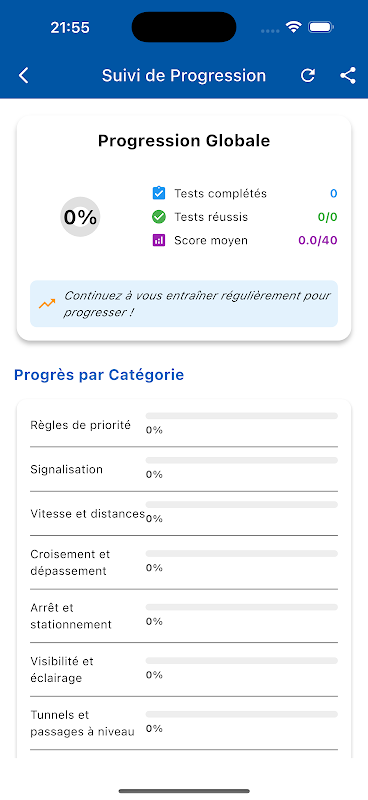Tap the battery indicator in status bar
The width and height of the screenshot is (368, 800).
(x=321, y=27)
